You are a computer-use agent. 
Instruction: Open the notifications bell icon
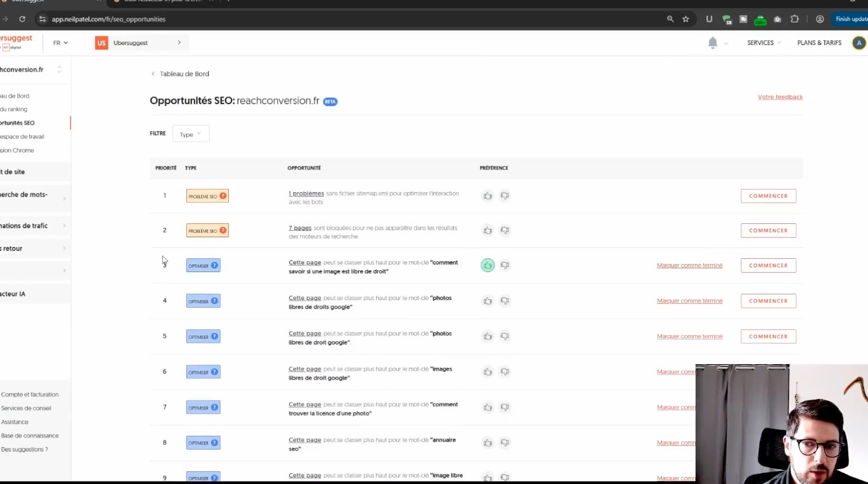coord(713,43)
